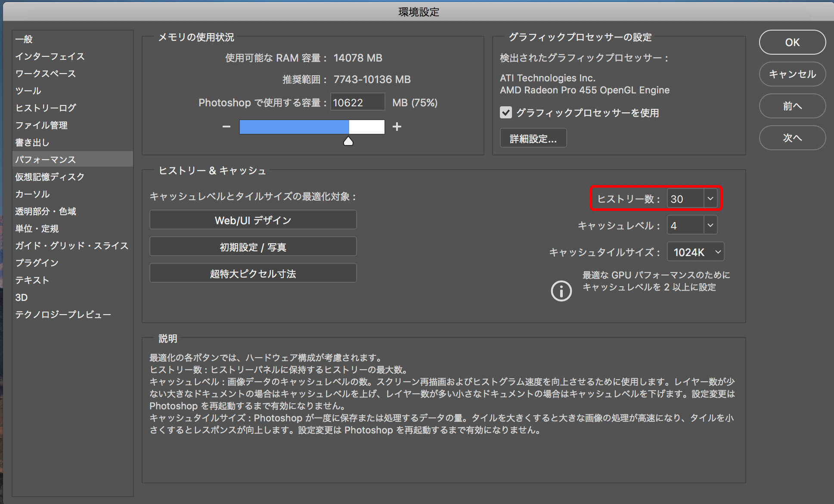Click the ヒストリー数 value field
Screen dimensions: 834x504
pos(685,199)
